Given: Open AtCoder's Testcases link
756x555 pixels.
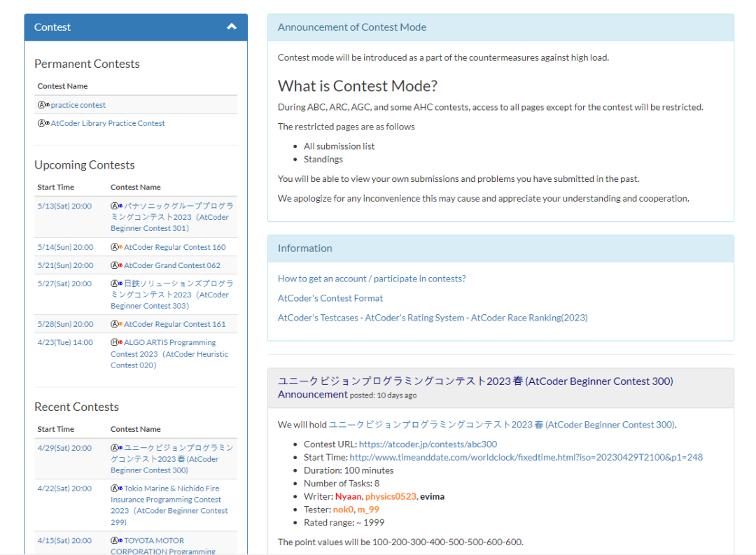Looking at the screenshot, I should [318, 318].
